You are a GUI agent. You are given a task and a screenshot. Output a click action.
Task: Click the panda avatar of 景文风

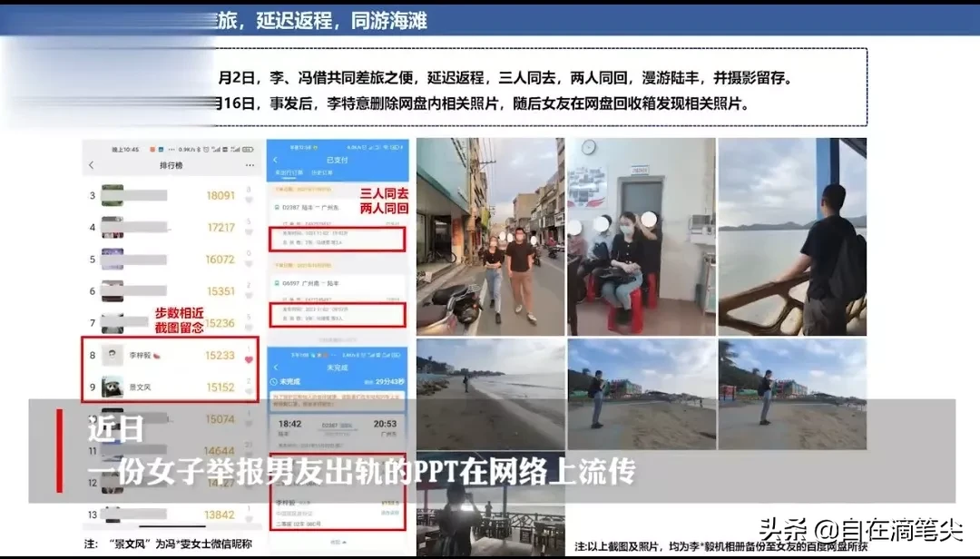coord(112,387)
